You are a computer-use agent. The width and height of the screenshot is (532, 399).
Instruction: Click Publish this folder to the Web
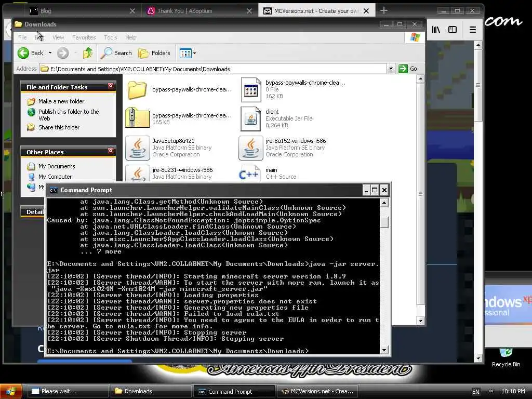(x=69, y=115)
